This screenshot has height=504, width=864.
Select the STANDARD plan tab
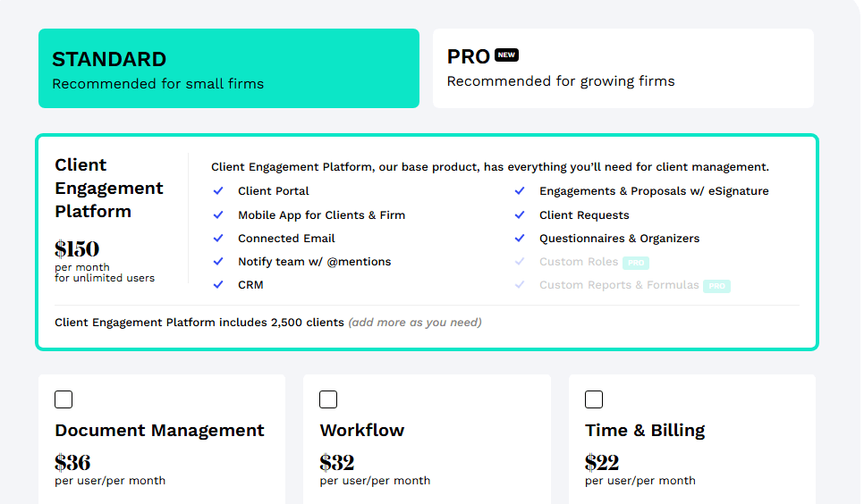pos(229,69)
